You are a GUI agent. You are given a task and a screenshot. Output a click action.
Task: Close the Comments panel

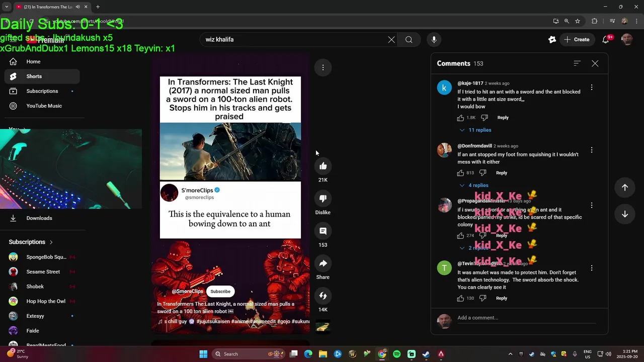click(x=595, y=63)
